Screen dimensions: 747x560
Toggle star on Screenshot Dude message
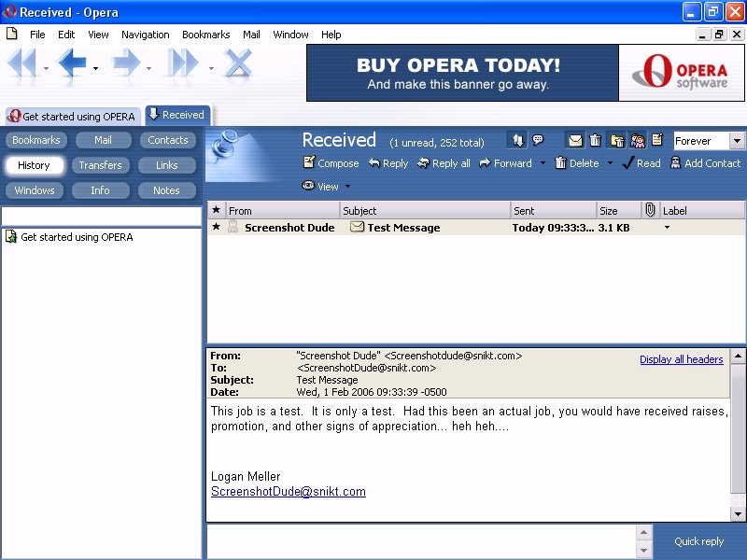click(x=217, y=227)
